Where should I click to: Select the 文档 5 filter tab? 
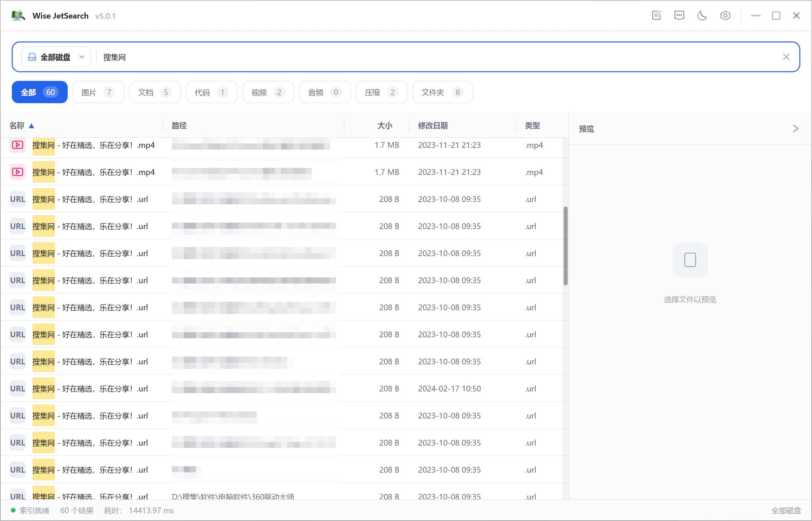point(155,92)
